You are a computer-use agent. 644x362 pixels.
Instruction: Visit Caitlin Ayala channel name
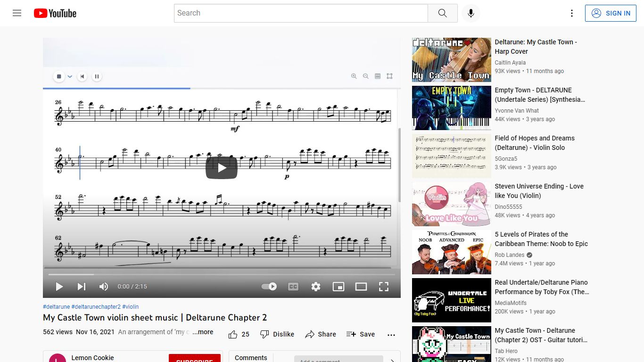(510, 63)
